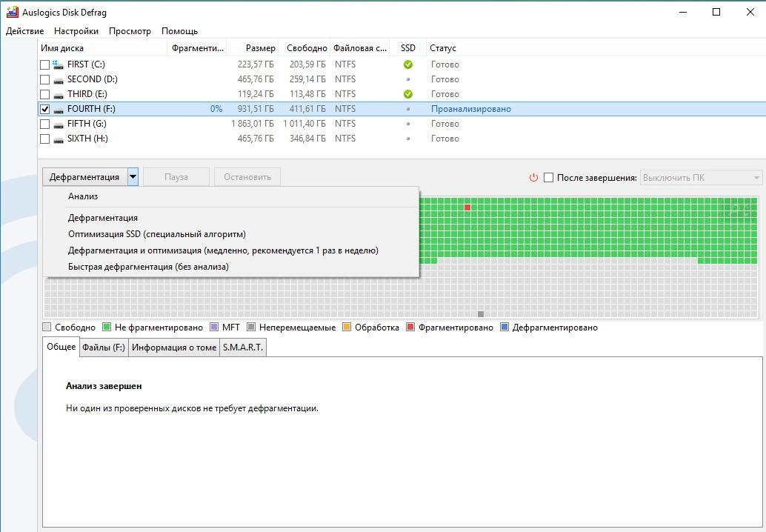This screenshot has width=766, height=532.
Task: Choose Анализ from the dropdown menu
Action: 231,196
